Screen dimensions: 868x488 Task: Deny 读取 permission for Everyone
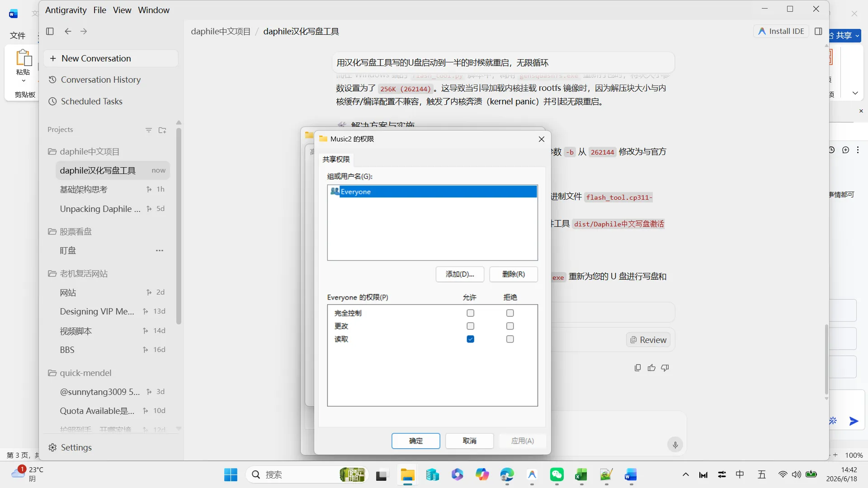coord(510,339)
